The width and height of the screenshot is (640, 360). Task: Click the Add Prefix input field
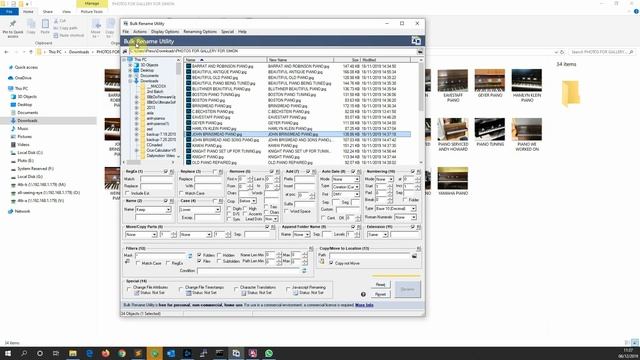click(x=305, y=179)
